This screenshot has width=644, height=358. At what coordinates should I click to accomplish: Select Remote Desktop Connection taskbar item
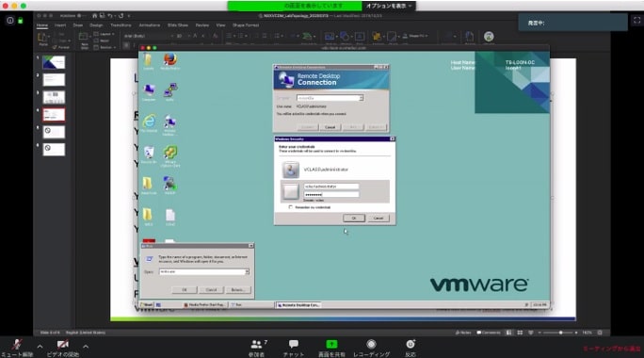pyautogui.click(x=298, y=305)
